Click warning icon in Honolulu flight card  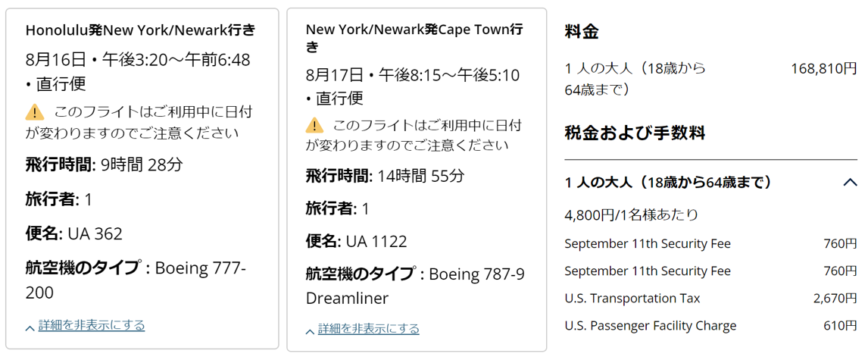click(x=35, y=112)
